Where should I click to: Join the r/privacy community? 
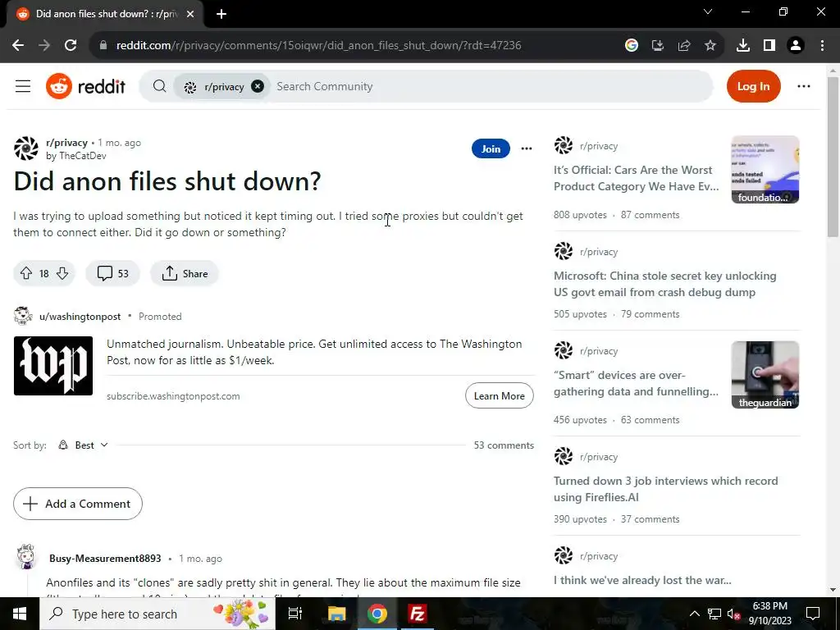point(491,149)
